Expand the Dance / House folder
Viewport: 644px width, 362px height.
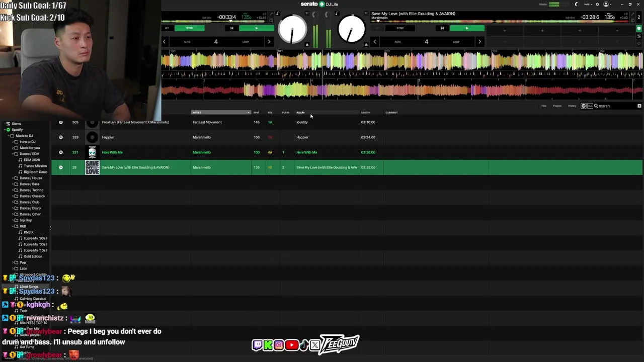13,178
